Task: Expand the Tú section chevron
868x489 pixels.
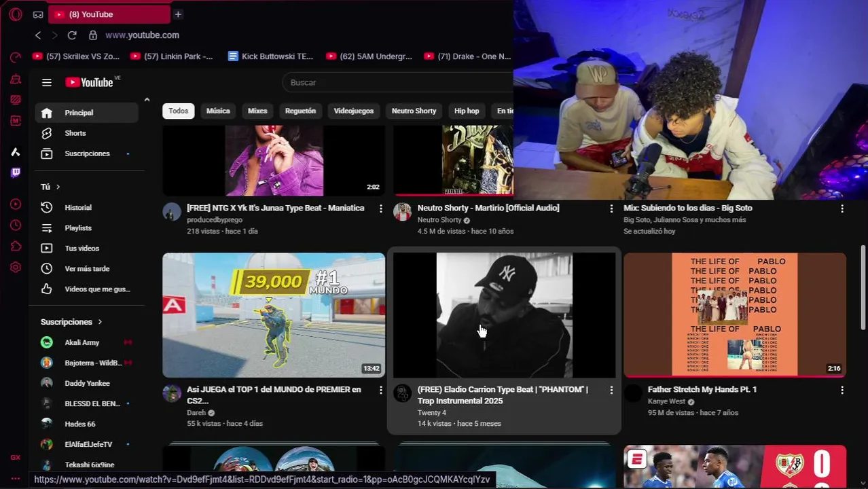Action: click(x=58, y=187)
